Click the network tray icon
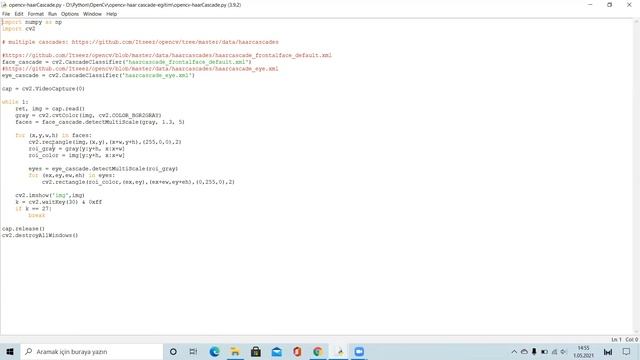Viewport: 640px width, 360px height. tap(554, 351)
